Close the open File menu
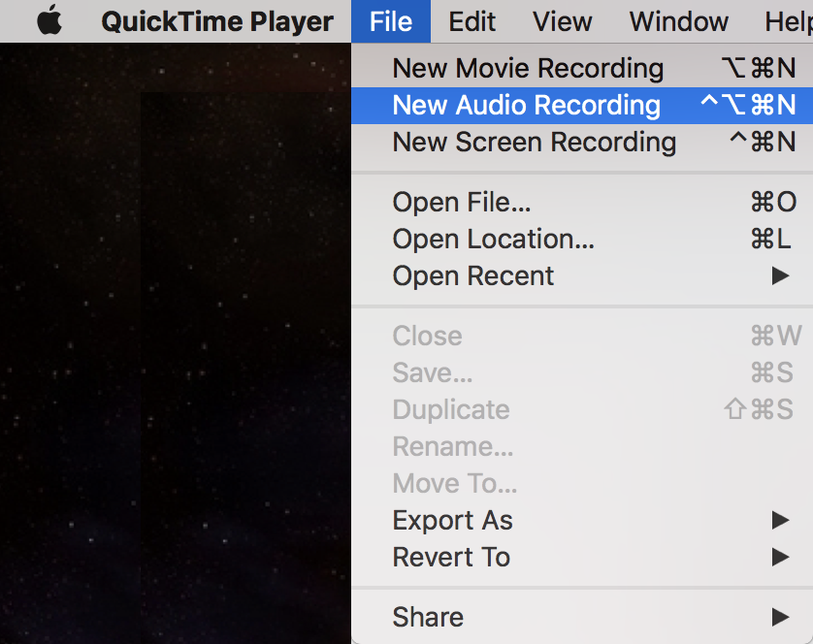This screenshot has width=813, height=644. point(391,21)
